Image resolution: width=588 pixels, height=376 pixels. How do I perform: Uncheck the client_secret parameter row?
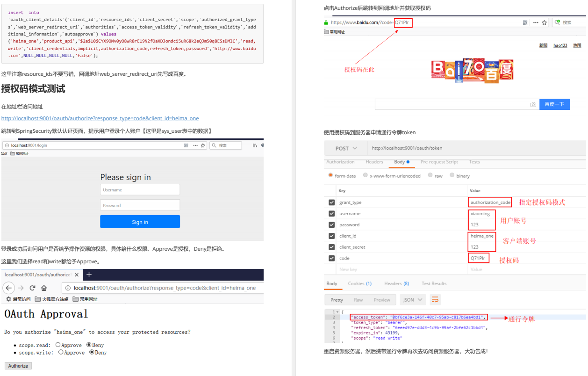tap(331, 247)
